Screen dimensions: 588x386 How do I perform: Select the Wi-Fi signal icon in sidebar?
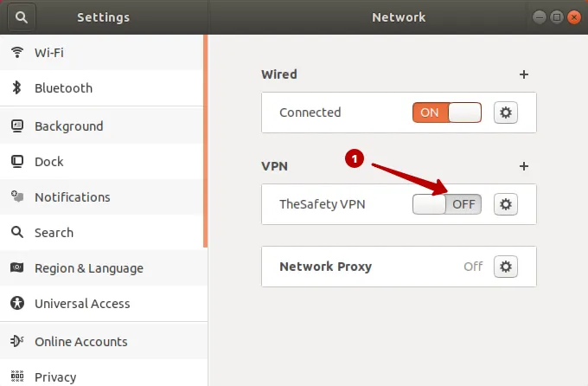(17, 52)
